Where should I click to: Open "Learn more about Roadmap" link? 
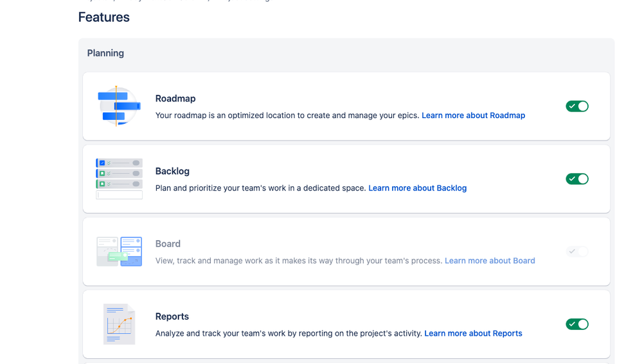473,116
